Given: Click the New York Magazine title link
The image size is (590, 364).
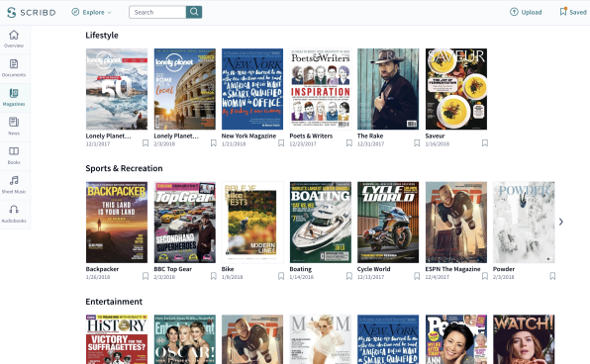Looking at the screenshot, I should [x=248, y=136].
